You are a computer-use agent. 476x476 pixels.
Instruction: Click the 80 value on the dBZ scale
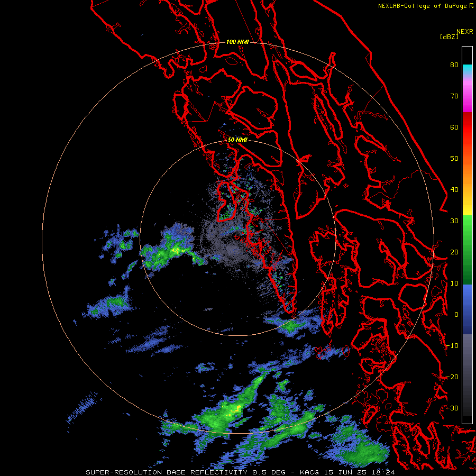(x=454, y=65)
